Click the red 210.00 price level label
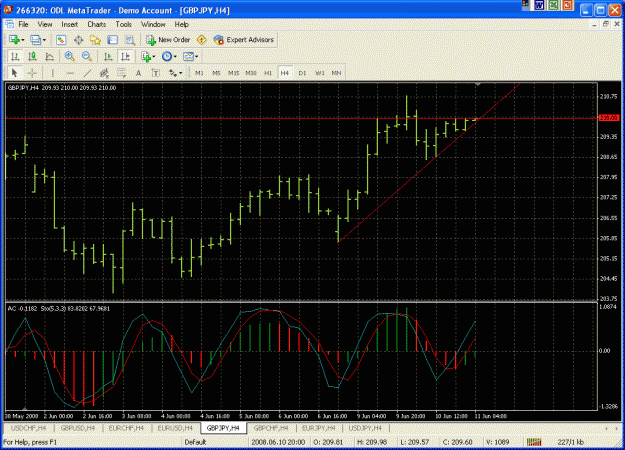The width and height of the screenshot is (625, 450). pos(609,118)
